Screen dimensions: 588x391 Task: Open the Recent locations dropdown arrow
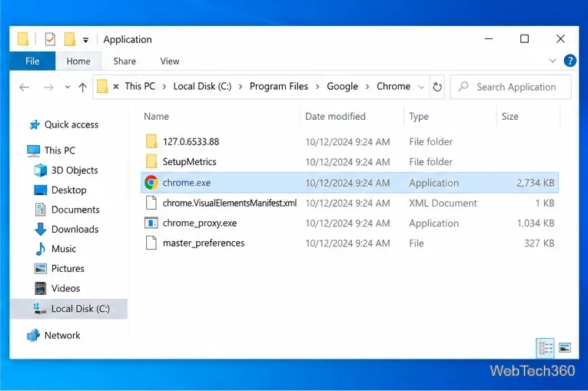[67, 88]
